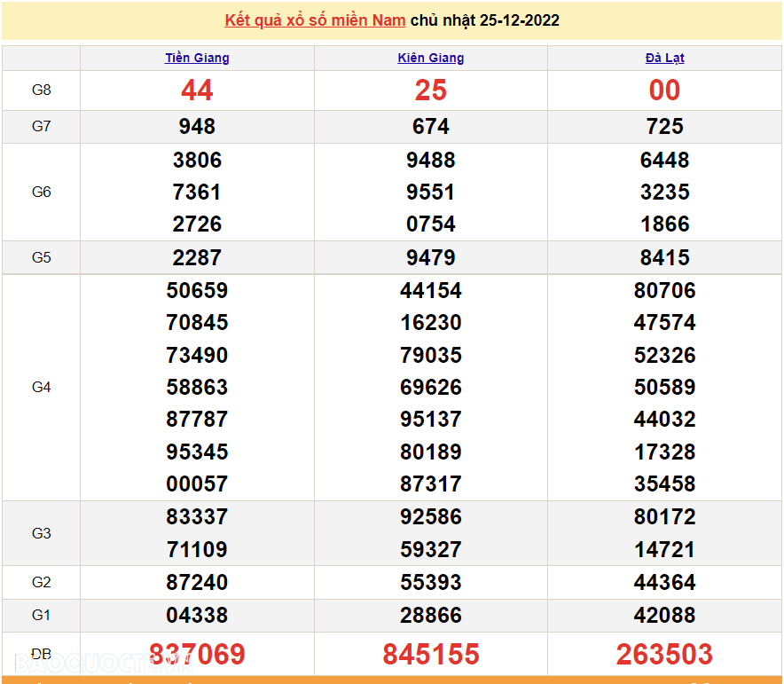Viewport: 784px width, 684px height.
Task: Open the Tiền Giang province link
Action: [197, 58]
